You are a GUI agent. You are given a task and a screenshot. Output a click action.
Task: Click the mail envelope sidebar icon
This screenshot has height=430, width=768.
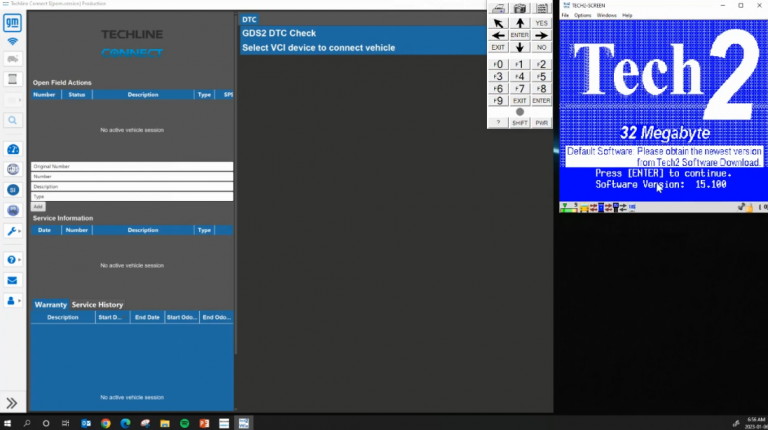coord(13,280)
